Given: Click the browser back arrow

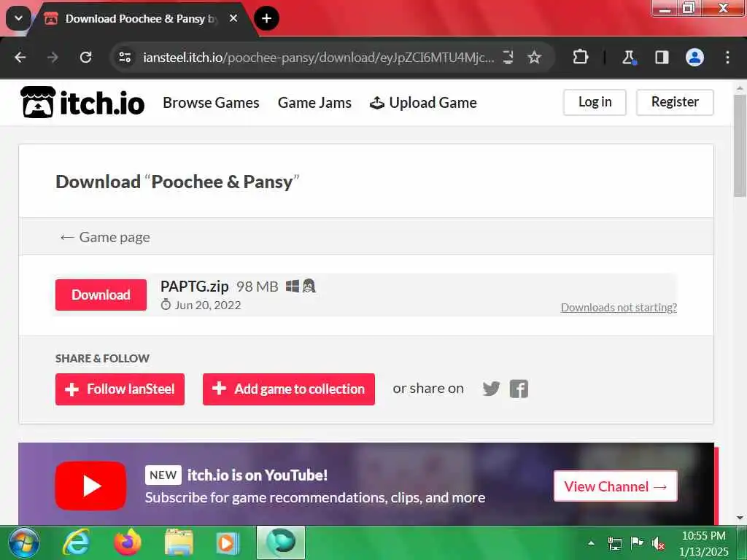Looking at the screenshot, I should 20,58.
